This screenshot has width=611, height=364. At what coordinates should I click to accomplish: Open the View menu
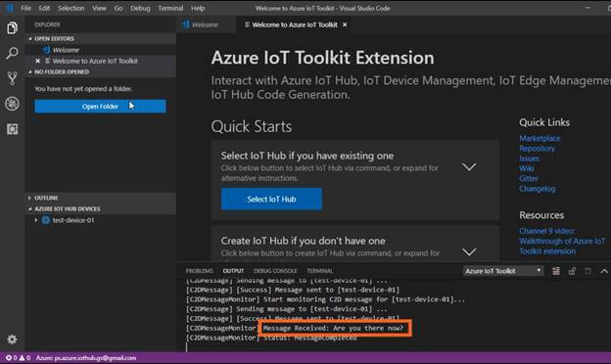tap(99, 8)
